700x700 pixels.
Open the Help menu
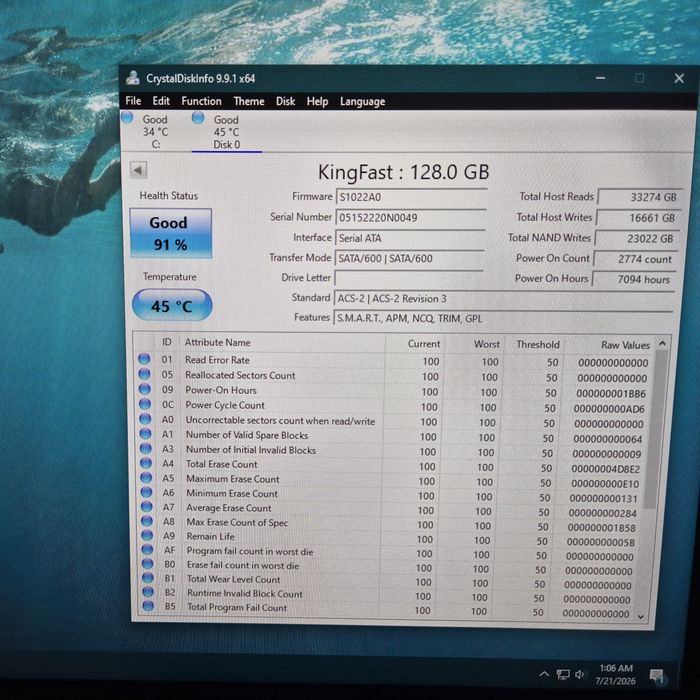coord(317,102)
